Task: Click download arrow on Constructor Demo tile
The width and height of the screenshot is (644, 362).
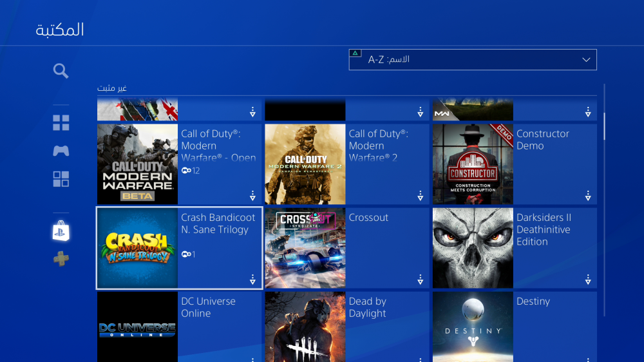Action: point(587,196)
